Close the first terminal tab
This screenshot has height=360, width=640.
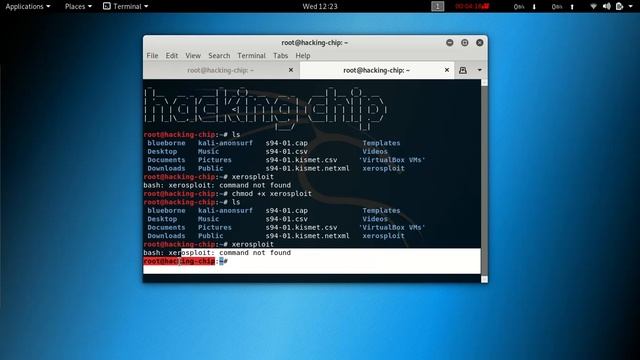point(291,70)
